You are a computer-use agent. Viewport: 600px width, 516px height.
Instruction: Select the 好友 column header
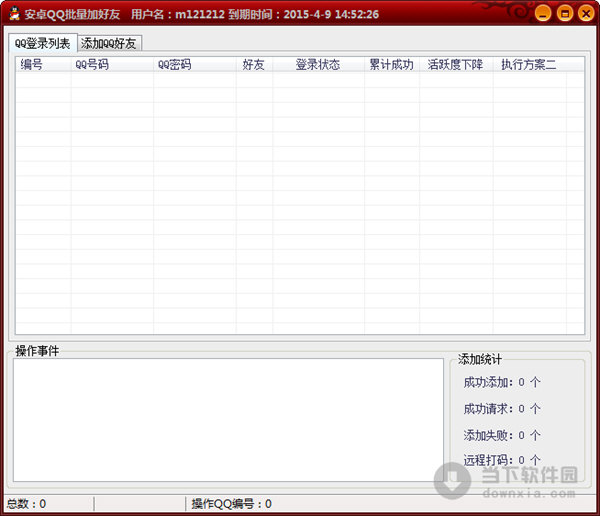pos(254,64)
